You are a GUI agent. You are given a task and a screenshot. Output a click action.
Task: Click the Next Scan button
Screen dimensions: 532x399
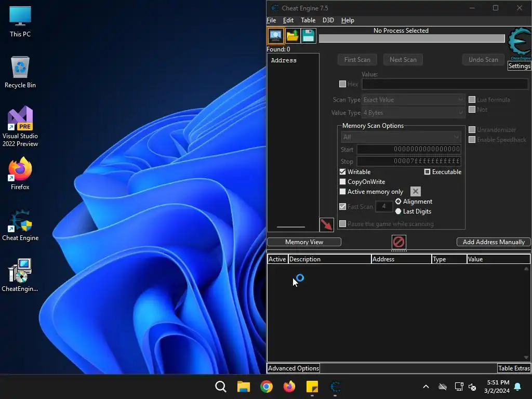click(x=403, y=60)
